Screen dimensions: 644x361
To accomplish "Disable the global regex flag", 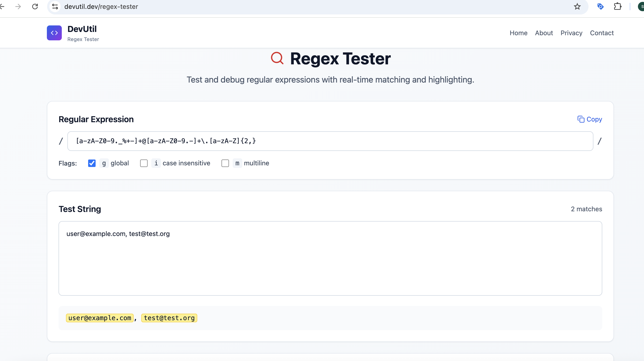I will [x=92, y=163].
